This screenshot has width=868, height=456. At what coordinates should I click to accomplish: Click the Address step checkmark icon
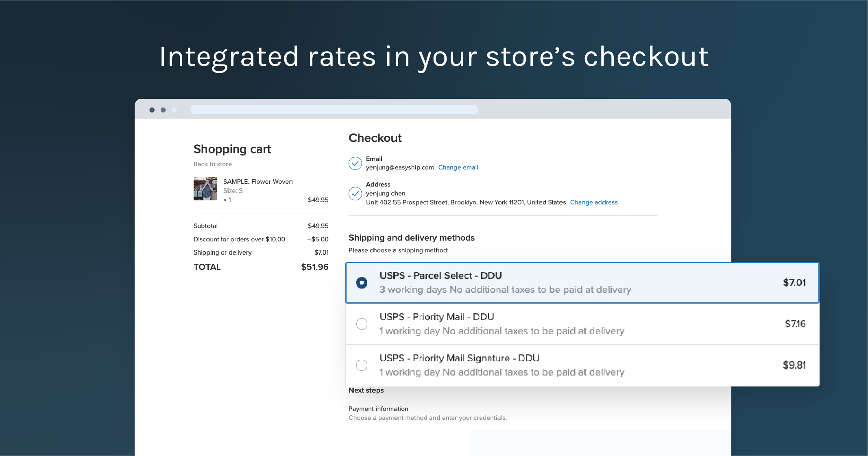click(x=355, y=193)
